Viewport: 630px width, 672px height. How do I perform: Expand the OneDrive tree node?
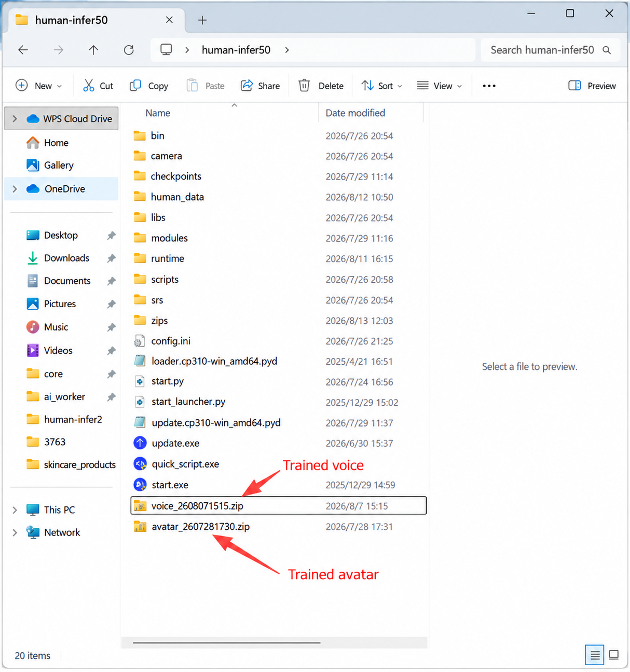pos(15,189)
